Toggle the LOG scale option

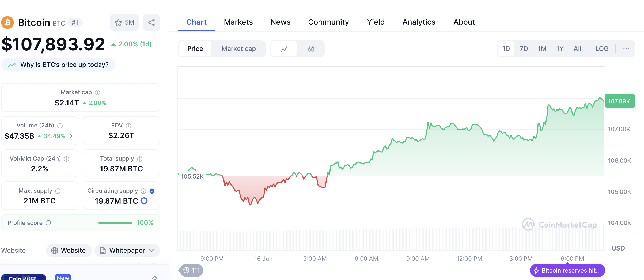point(602,49)
